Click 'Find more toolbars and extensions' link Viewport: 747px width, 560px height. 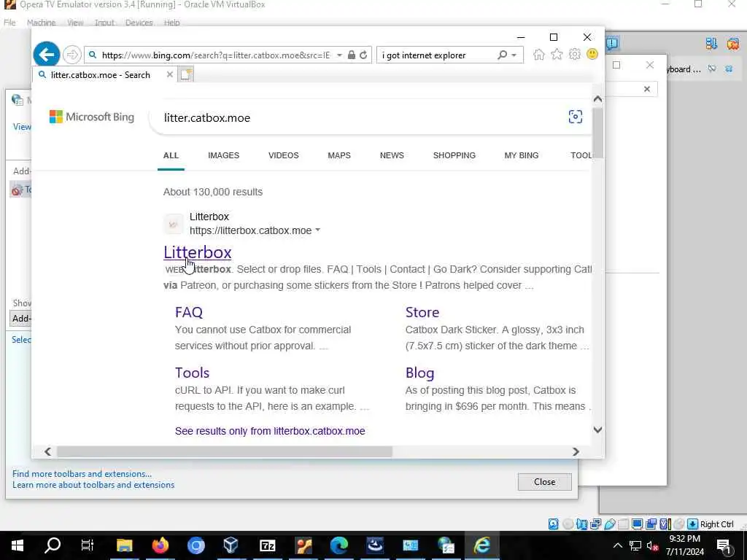[82, 474]
